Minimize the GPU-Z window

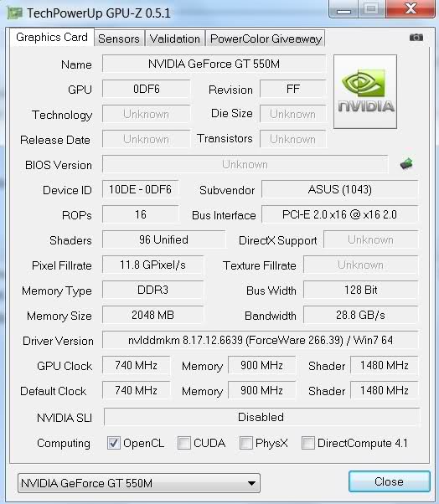coord(343,10)
